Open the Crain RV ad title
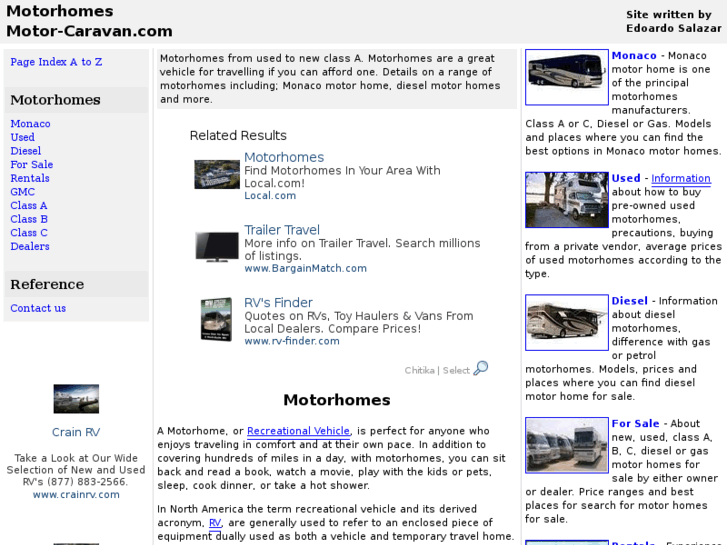 tap(76, 432)
